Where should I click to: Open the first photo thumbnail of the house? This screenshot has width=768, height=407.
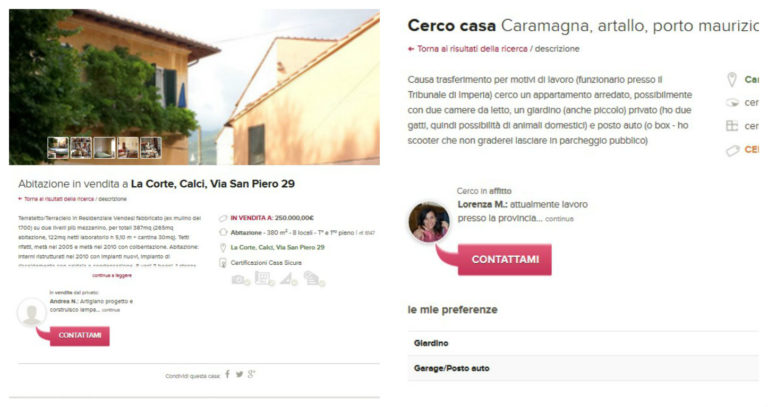coord(58,147)
